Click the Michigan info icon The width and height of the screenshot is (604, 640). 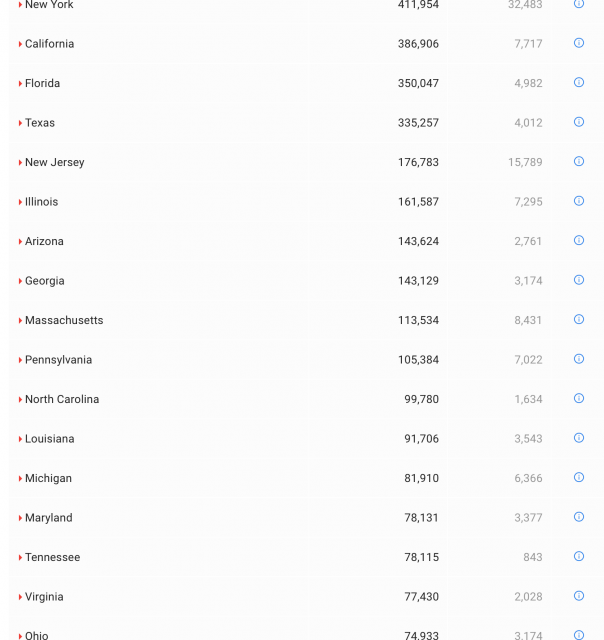[x=578, y=478]
